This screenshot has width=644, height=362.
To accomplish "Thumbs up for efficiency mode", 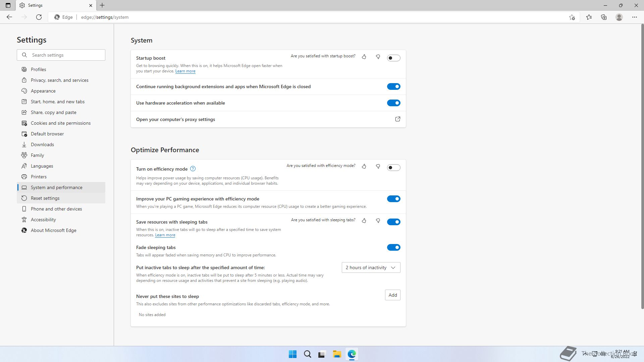I will (x=364, y=167).
